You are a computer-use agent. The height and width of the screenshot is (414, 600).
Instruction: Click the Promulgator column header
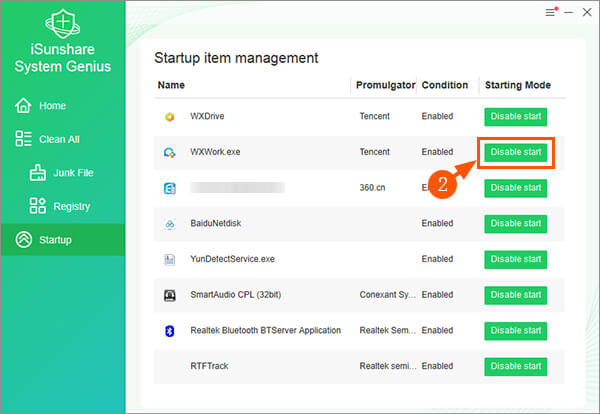[385, 85]
